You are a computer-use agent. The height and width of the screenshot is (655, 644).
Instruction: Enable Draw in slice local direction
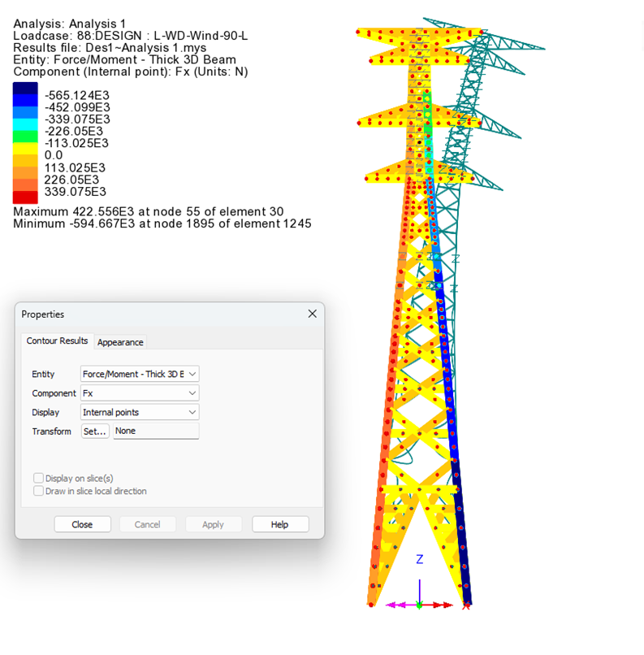point(38,491)
